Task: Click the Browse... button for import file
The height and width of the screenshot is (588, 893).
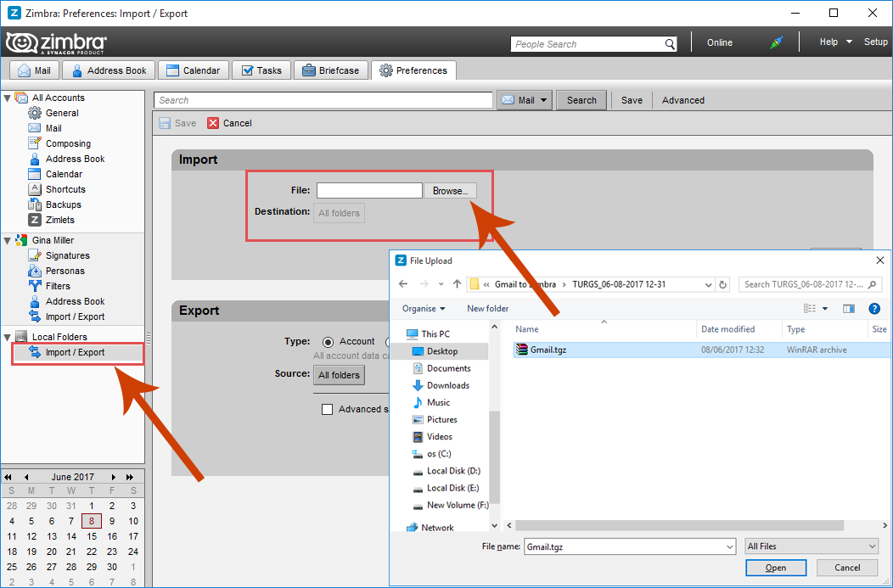Action: (x=450, y=191)
